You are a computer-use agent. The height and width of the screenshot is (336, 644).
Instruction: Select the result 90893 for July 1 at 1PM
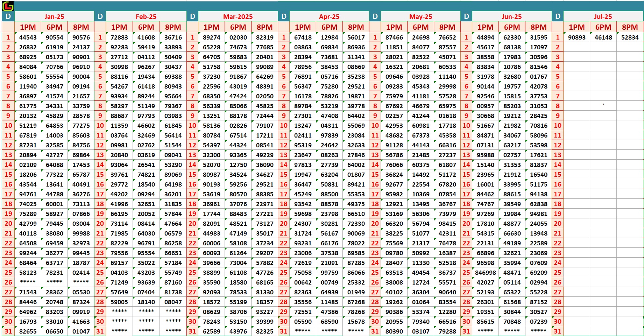[x=578, y=37]
